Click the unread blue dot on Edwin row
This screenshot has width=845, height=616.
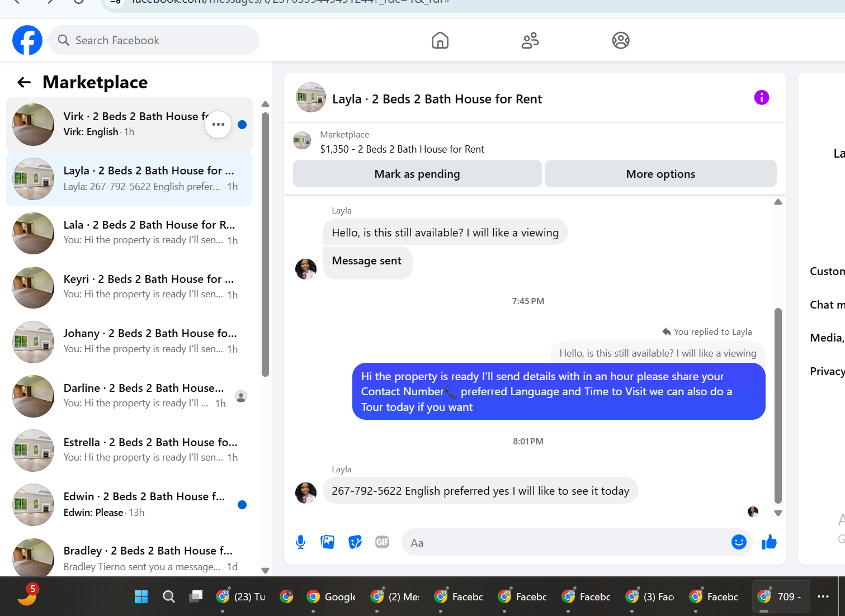point(242,505)
